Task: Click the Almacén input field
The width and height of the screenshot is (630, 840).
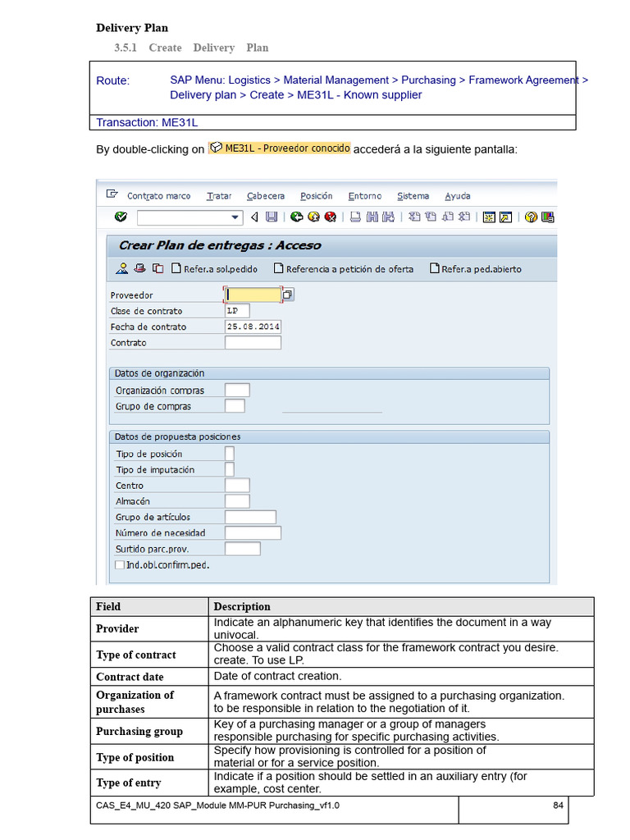Action: coord(237,501)
